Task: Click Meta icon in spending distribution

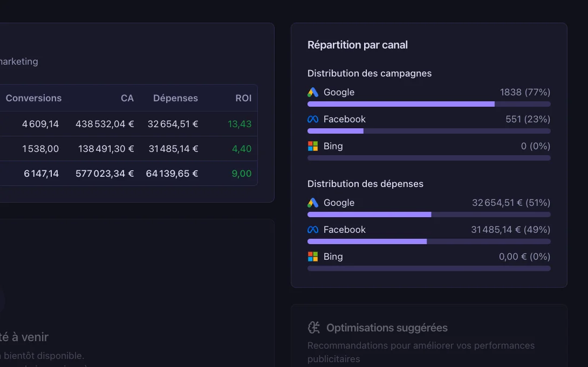Action: pos(313,230)
